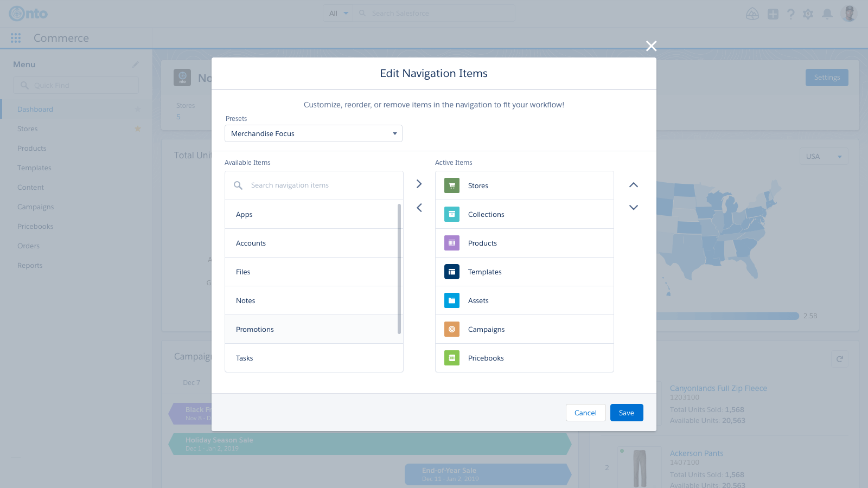This screenshot has width=868, height=488.
Task: Click the blue Assets folder icon
Action: [x=451, y=300]
